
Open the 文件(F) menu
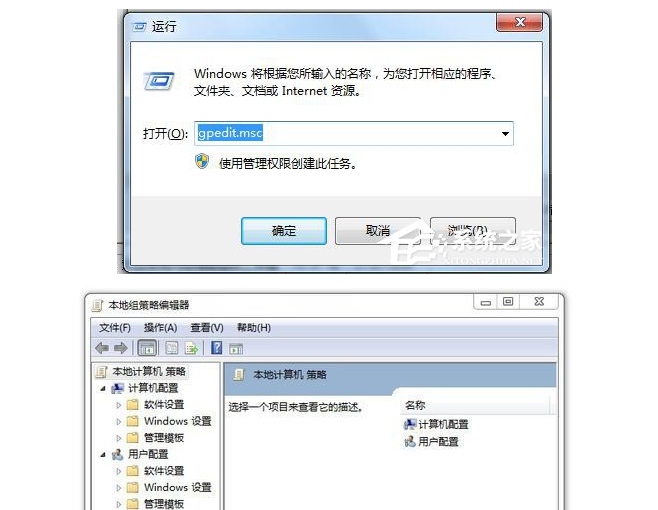[115, 328]
